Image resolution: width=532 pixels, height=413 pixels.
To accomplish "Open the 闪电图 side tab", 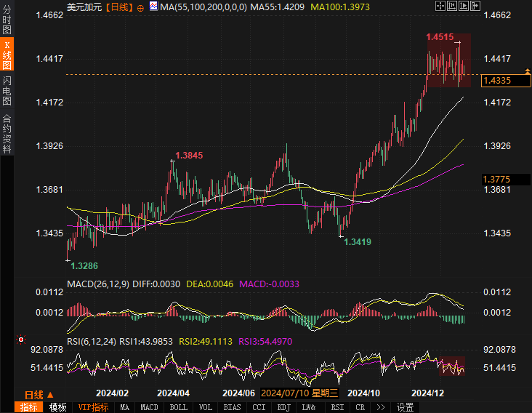I will point(7,90).
